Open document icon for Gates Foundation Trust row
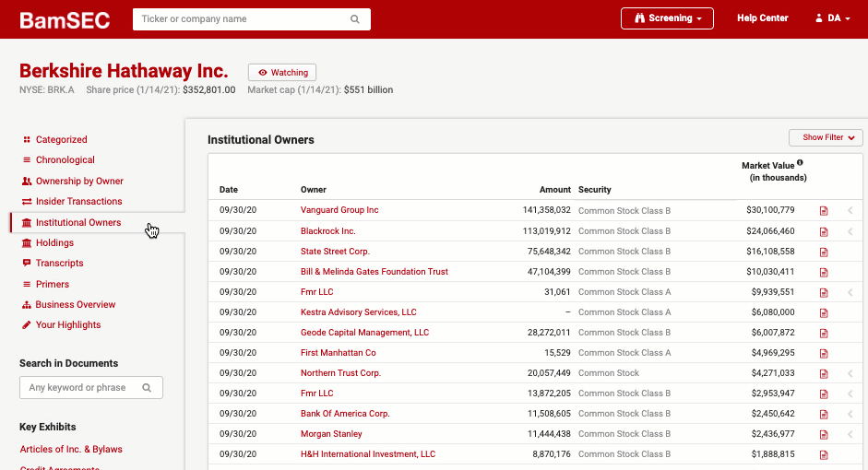The height and width of the screenshot is (470, 868). [x=824, y=272]
